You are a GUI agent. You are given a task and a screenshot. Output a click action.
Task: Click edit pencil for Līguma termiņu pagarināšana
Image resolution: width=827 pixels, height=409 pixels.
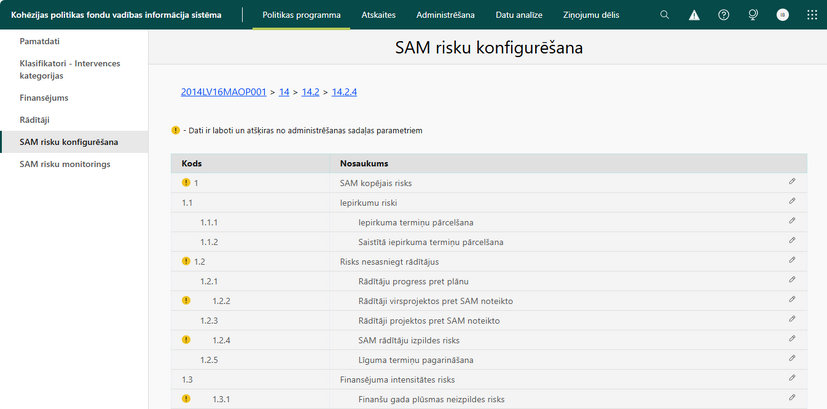792,358
